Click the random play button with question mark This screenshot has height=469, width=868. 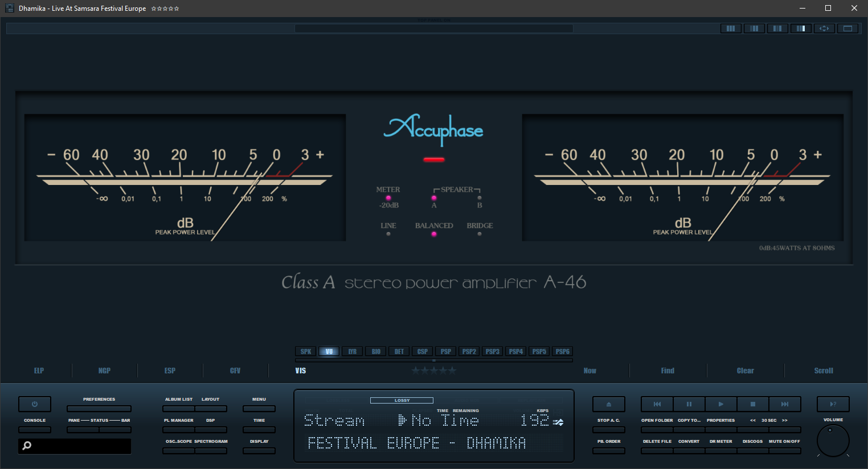pyautogui.click(x=833, y=404)
